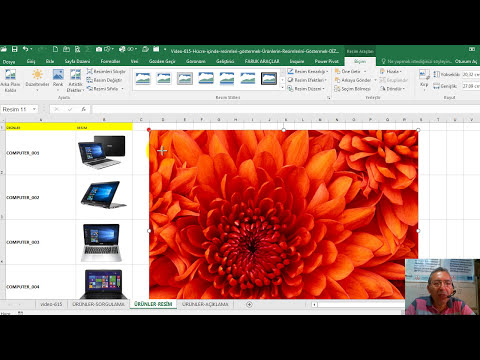Image resolution: width=480 pixels, height=360 pixels.
Task: Select cell containing COMPUTER_001
Action: pos(41,153)
